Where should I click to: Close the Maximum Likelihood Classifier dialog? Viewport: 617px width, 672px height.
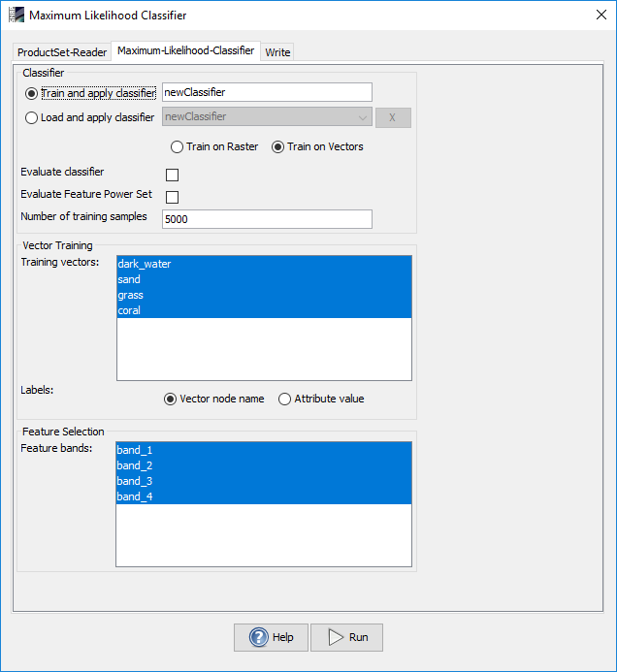tap(601, 15)
